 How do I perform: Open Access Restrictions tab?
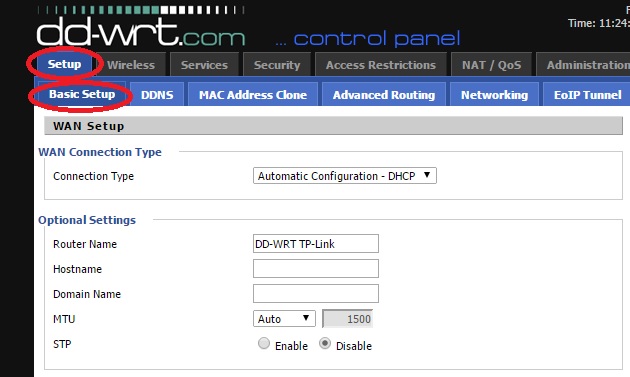click(x=381, y=65)
